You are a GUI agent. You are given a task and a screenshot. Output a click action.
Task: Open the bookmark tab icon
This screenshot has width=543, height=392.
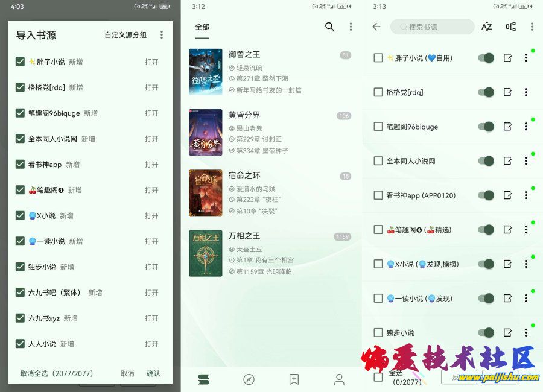(x=294, y=379)
